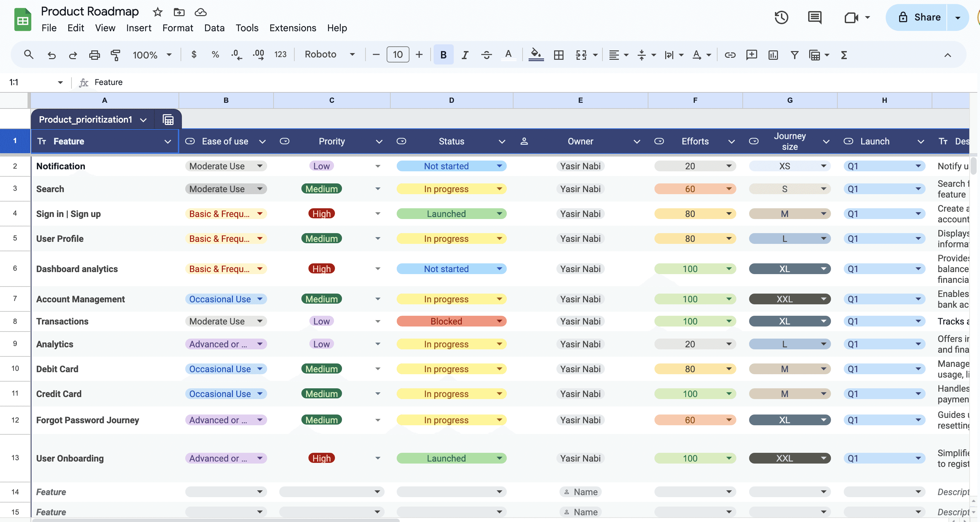This screenshot has height=522, width=980.
Task: Open the Roboto font dropdown
Action: click(x=330, y=54)
